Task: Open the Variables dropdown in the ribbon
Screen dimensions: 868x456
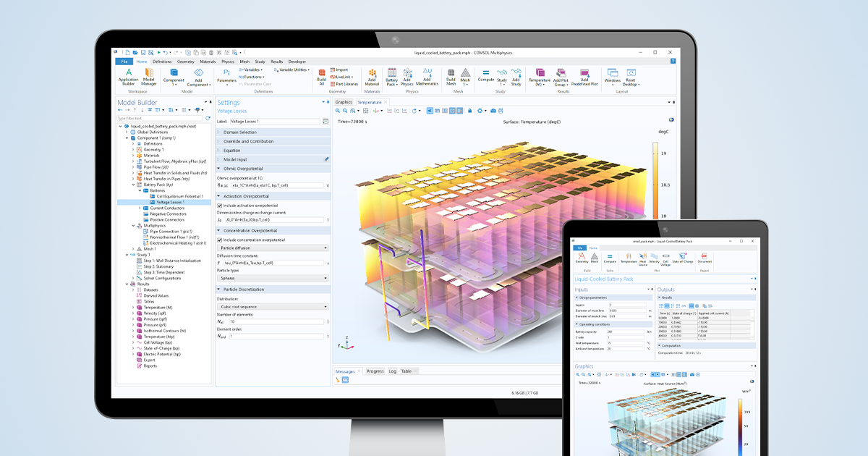Action: (250, 69)
